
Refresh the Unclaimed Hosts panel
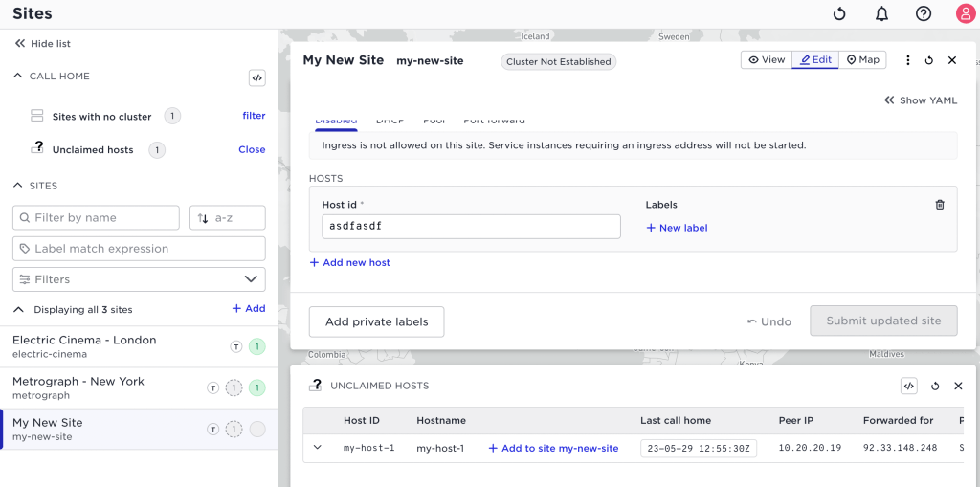[x=935, y=386]
